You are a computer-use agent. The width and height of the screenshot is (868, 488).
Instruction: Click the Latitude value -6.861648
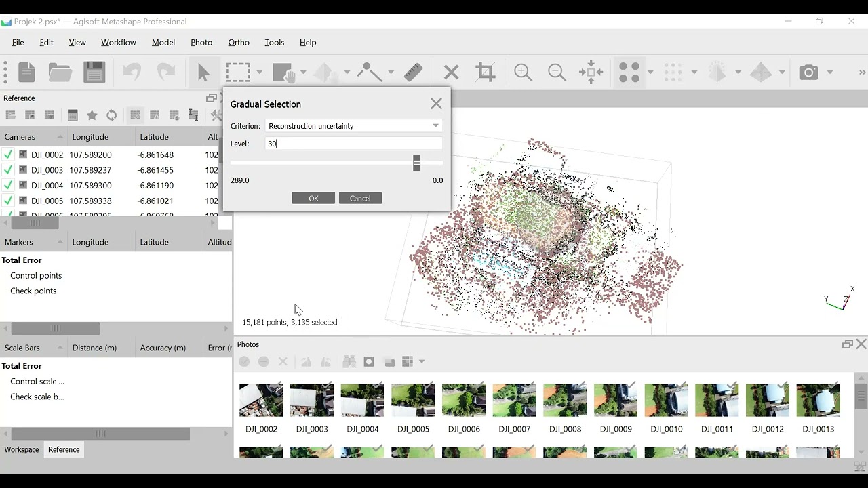155,155
